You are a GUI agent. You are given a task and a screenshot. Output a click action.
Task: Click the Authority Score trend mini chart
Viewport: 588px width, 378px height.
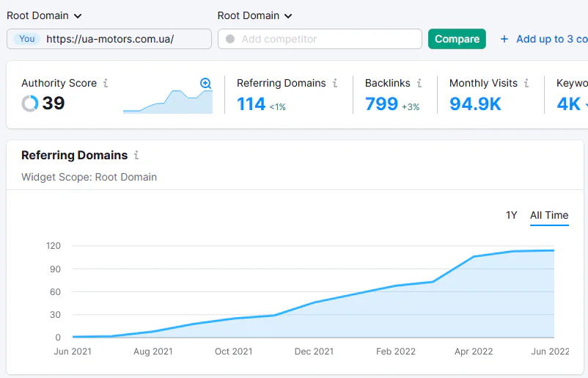(168, 101)
